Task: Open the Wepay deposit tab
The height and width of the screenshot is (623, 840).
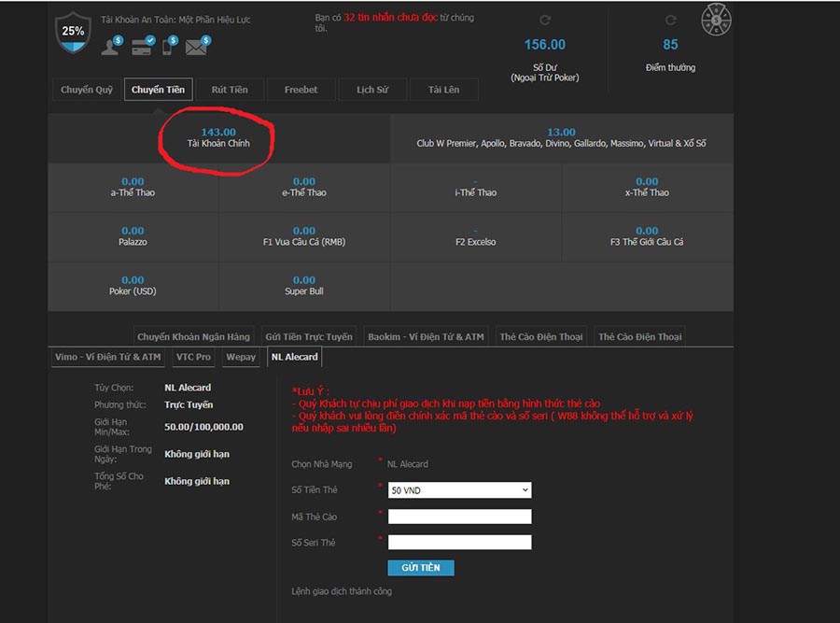Action: [241, 357]
